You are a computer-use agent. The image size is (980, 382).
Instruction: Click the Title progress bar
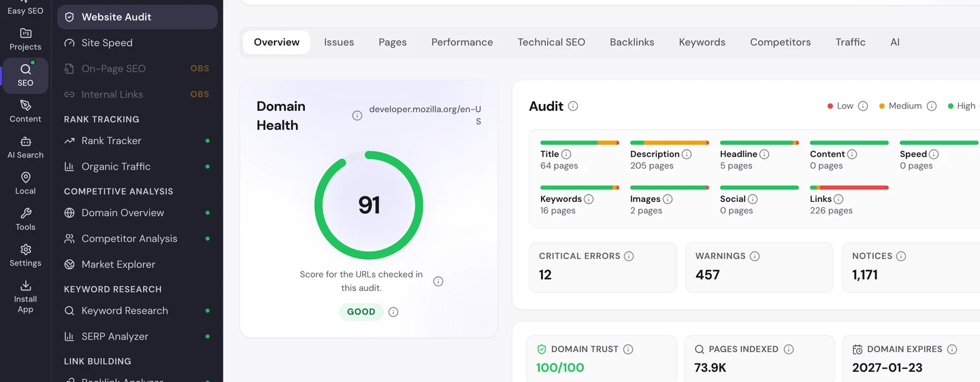tap(580, 143)
